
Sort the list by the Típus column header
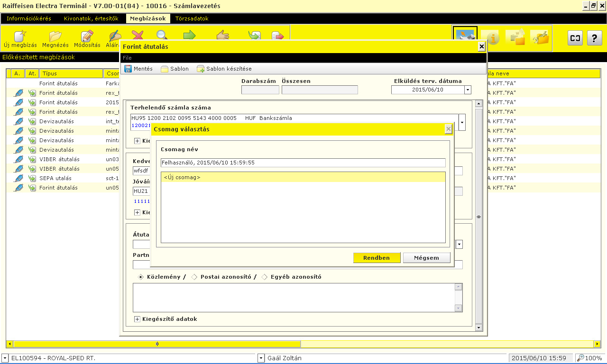tap(71, 73)
